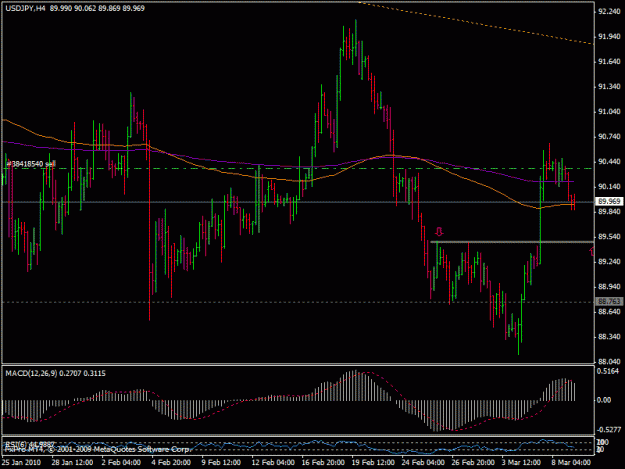Click the '16 Feb 20:00' time label
Viewport: 625px width, 469px height.
pyautogui.click(x=323, y=463)
